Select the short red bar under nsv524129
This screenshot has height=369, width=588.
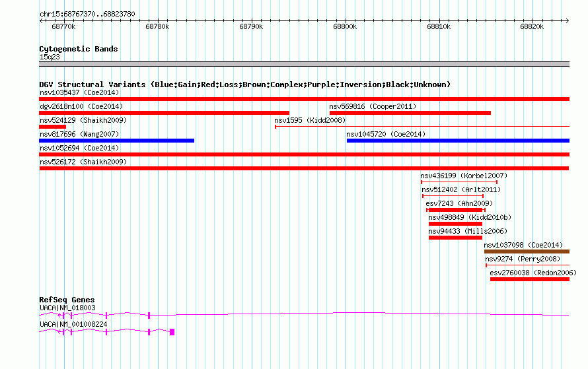click(x=52, y=127)
